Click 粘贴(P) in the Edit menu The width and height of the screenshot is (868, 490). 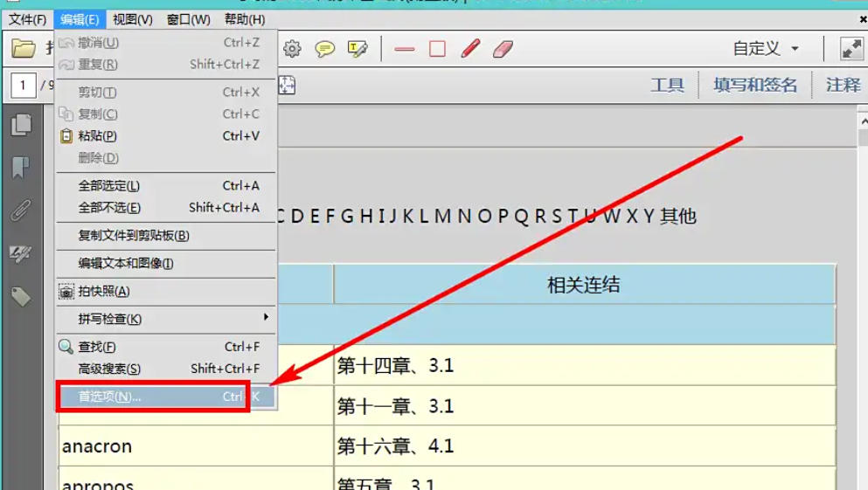98,136
